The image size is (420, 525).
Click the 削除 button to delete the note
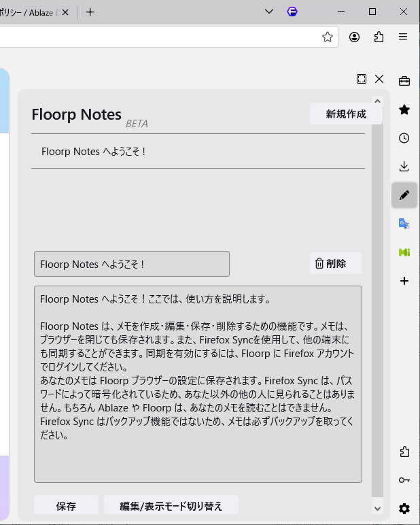click(x=336, y=263)
